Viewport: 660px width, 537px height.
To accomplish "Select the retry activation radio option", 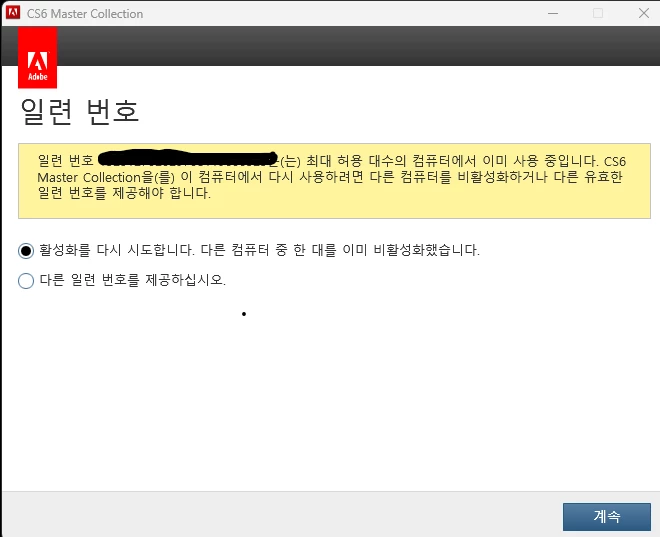I will 26,251.
